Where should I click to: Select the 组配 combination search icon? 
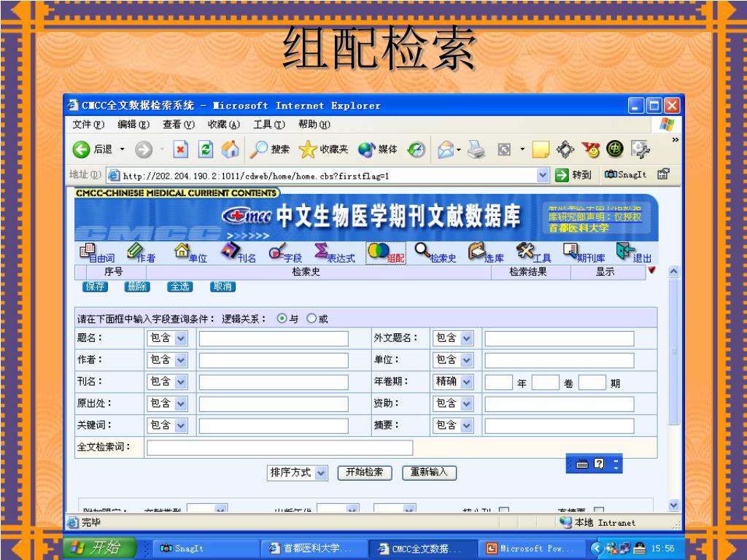(386, 253)
